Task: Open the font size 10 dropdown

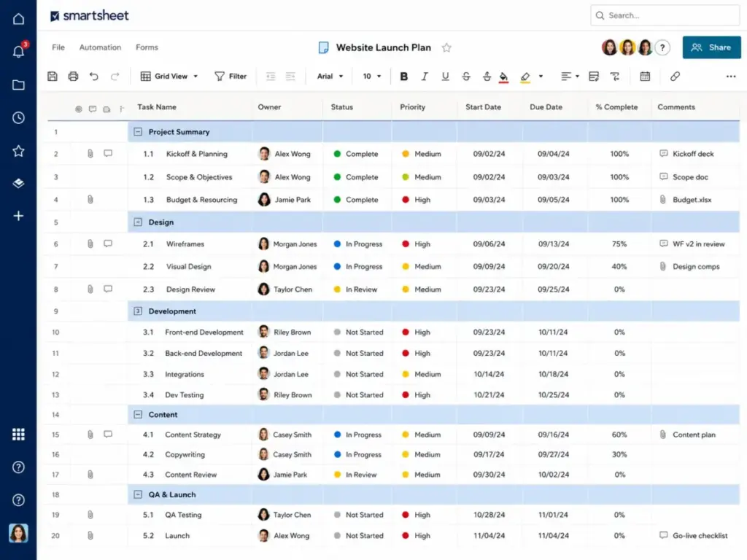Action: (x=372, y=76)
